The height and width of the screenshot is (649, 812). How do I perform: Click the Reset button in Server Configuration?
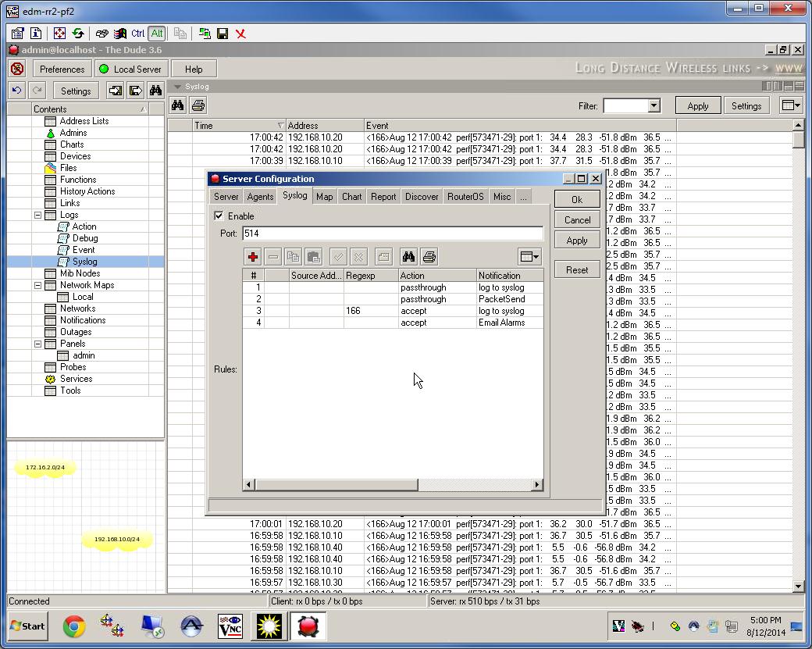[x=577, y=270]
